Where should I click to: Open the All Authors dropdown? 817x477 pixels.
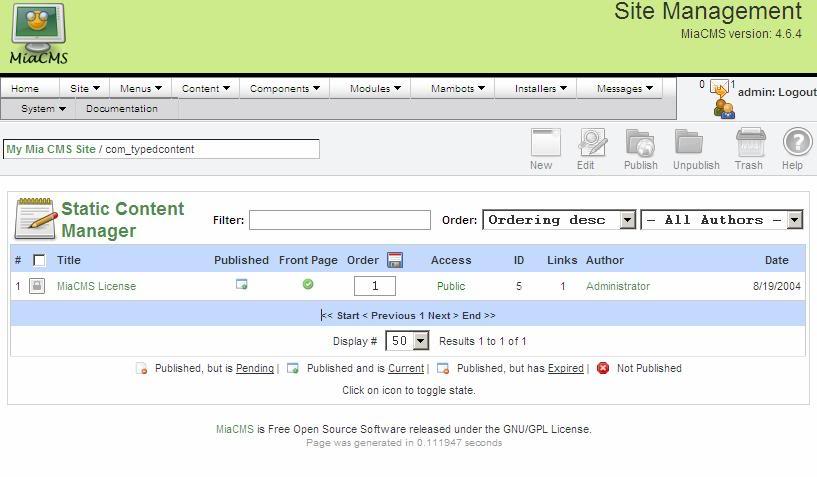click(x=722, y=220)
